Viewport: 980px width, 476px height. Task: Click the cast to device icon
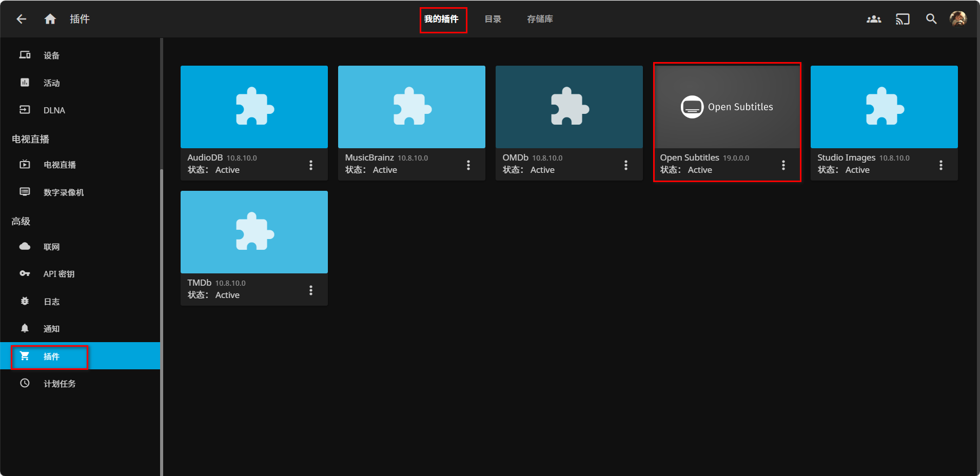pyautogui.click(x=902, y=19)
